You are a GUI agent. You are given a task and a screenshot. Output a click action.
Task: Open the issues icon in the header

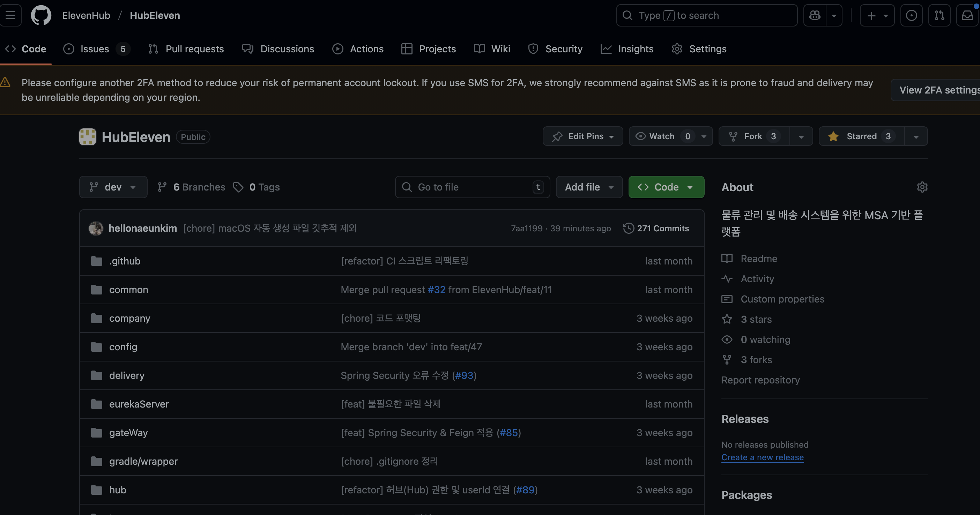[911, 15]
